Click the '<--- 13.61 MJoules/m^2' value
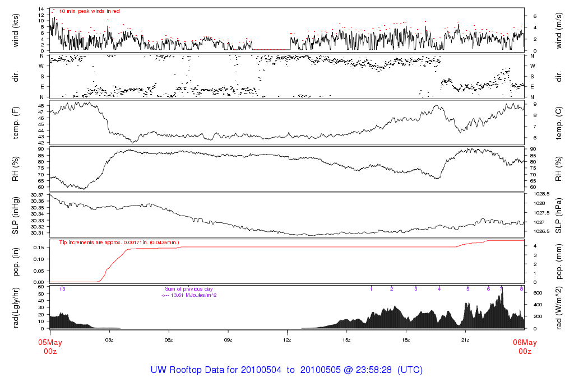This screenshot has height=392, width=574. pyautogui.click(x=189, y=295)
